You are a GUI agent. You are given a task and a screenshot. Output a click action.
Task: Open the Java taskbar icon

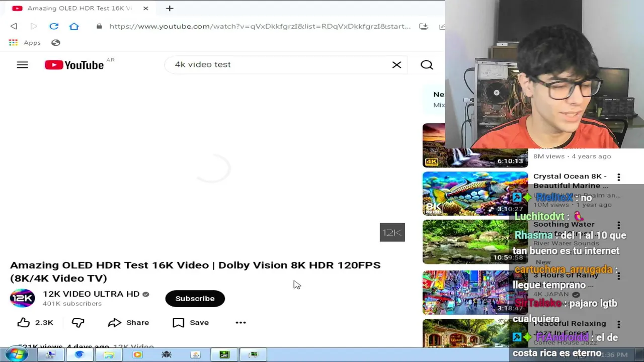tap(196, 355)
